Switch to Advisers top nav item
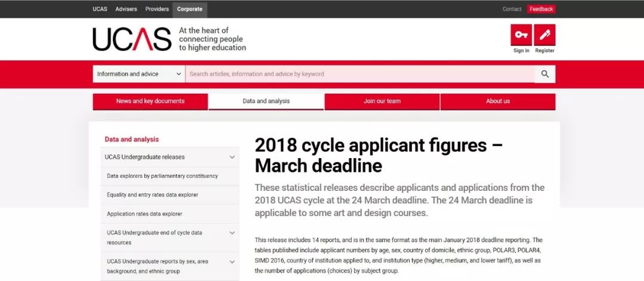The height and width of the screenshot is (281, 644). click(126, 9)
